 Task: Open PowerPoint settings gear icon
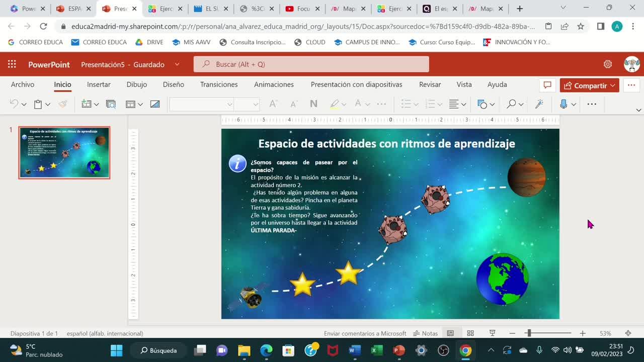point(608,64)
